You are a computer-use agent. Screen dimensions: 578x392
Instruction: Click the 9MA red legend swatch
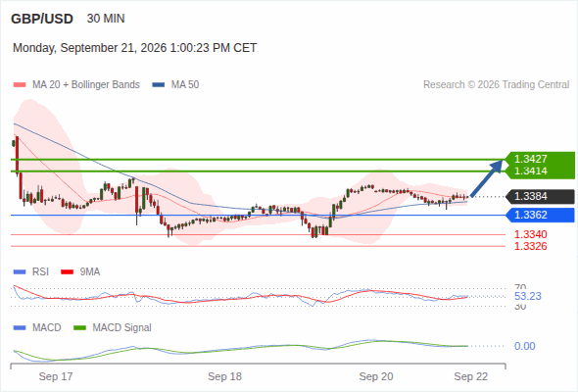pos(67,272)
